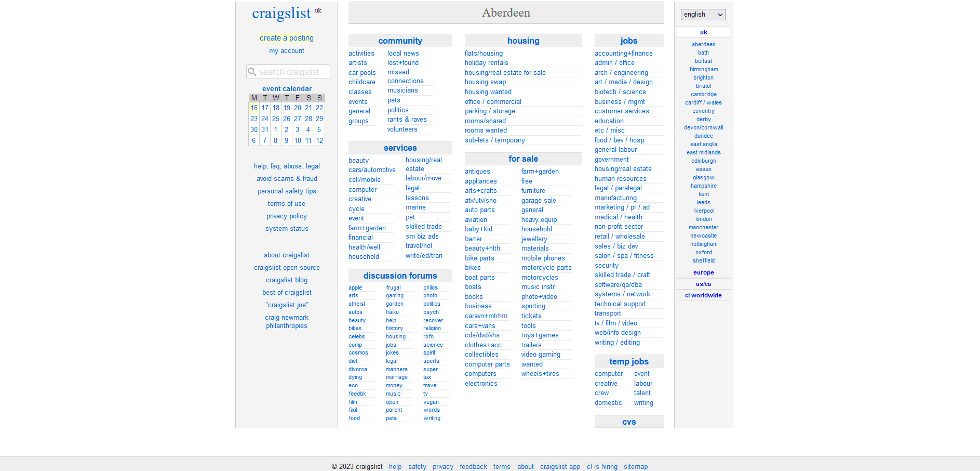This screenshot has height=471, width=980.
Task: Open the services section header
Action: (400, 148)
